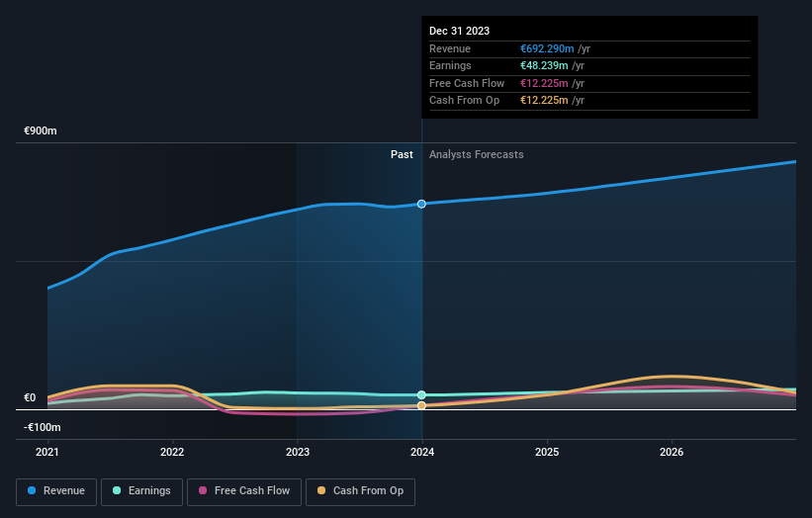The height and width of the screenshot is (518, 812).
Task: Select the 2023 x-axis label
Action: pos(298,452)
